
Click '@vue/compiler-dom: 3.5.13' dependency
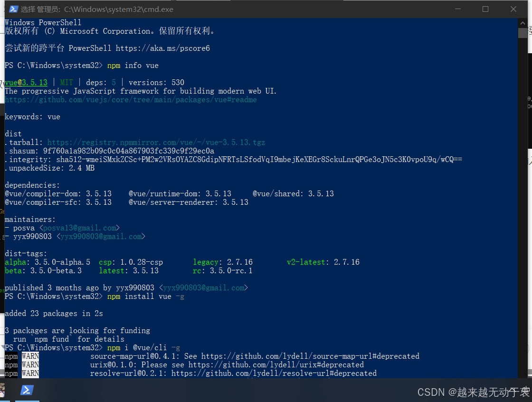point(58,193)
